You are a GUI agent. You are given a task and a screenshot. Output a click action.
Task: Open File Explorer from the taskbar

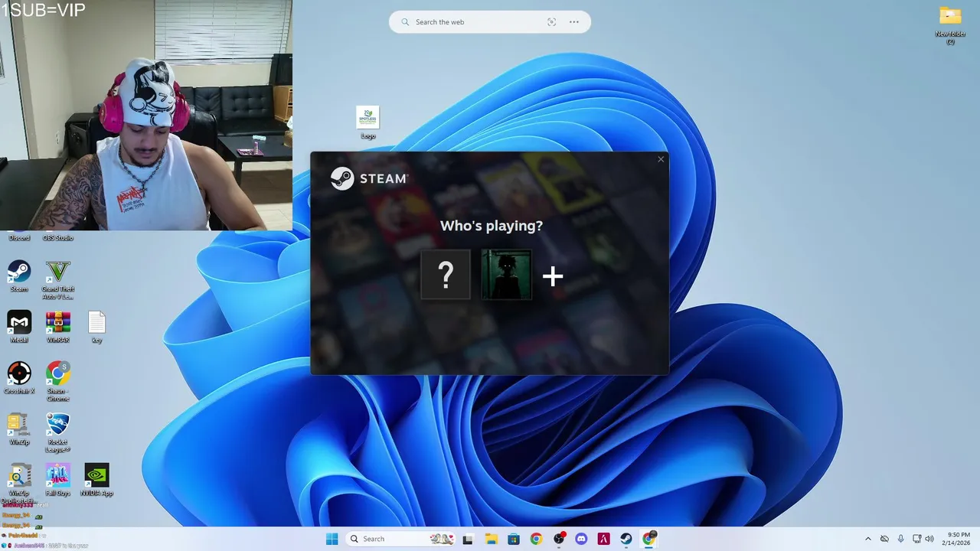click(x=491, y=539)
